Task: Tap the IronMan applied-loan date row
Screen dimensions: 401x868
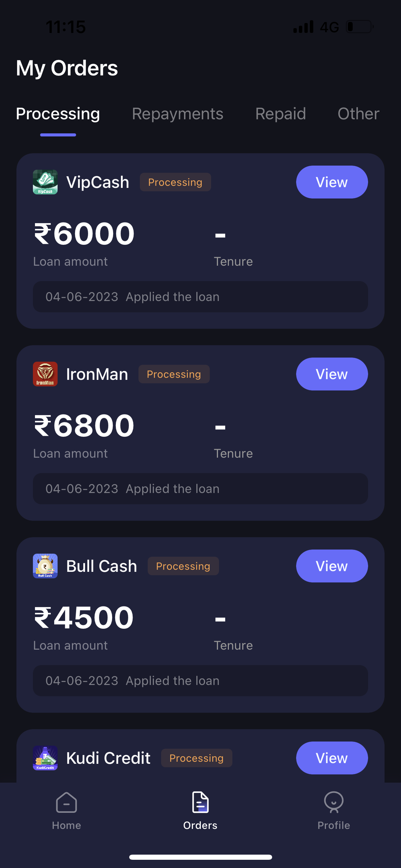Action: 200,489
